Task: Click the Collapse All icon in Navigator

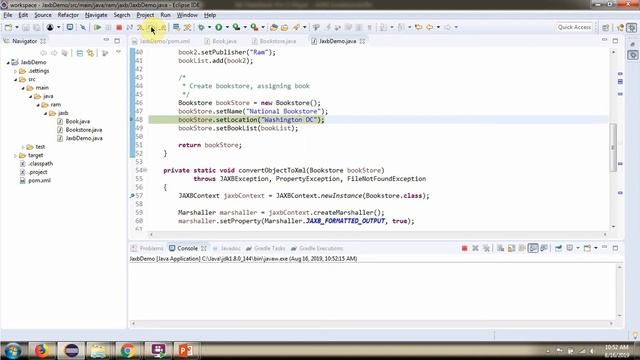Action: coord(80,53)
